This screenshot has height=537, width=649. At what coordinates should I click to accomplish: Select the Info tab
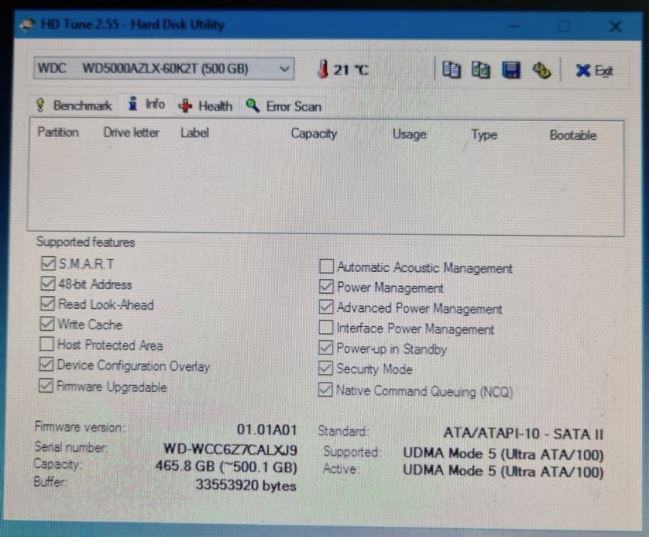[x=147, y=104]
